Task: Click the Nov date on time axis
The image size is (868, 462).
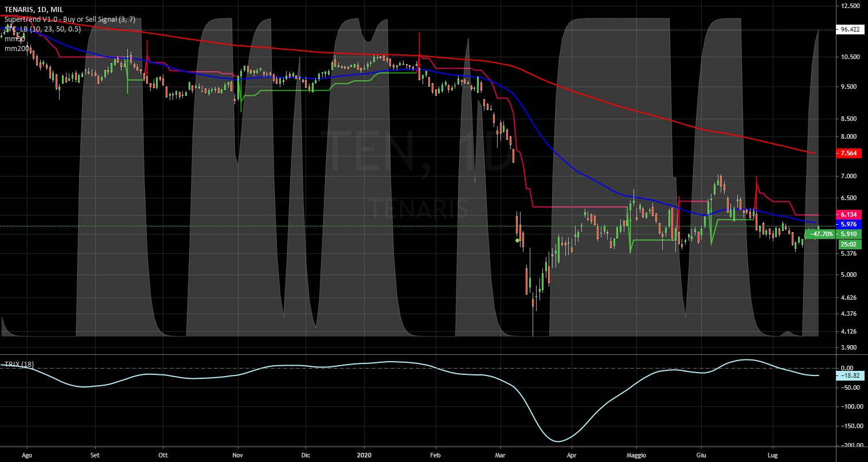Action: [238, 456]
